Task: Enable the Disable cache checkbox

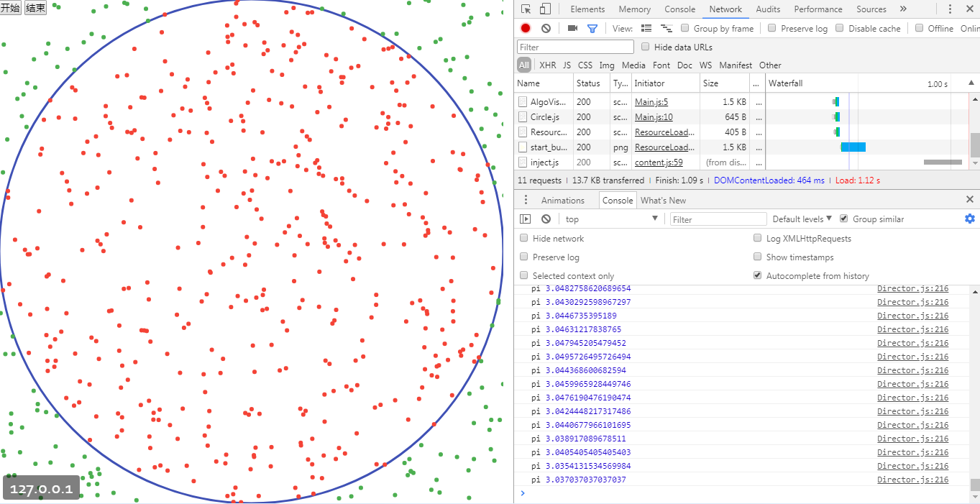Action: (x=838, y=28)
